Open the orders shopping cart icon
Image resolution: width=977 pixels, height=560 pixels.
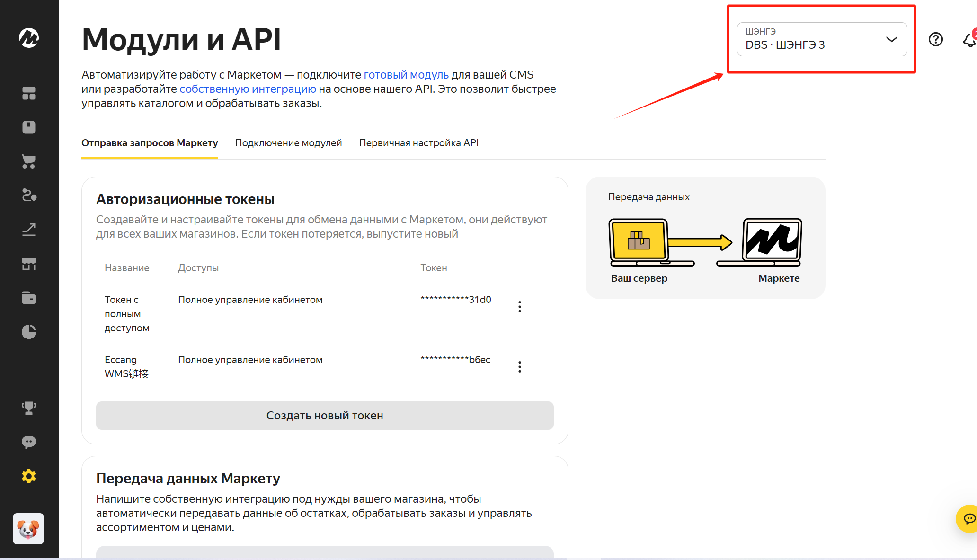[29, 161]
